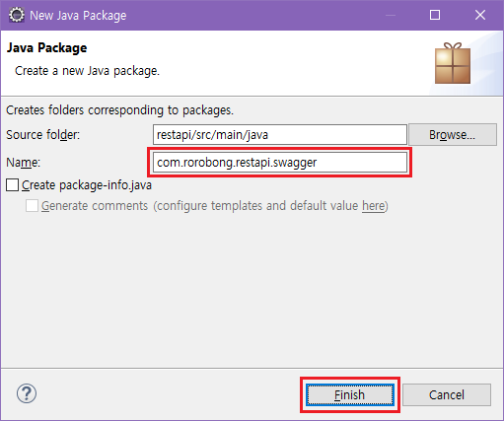Open the help question mark icon

27,393
